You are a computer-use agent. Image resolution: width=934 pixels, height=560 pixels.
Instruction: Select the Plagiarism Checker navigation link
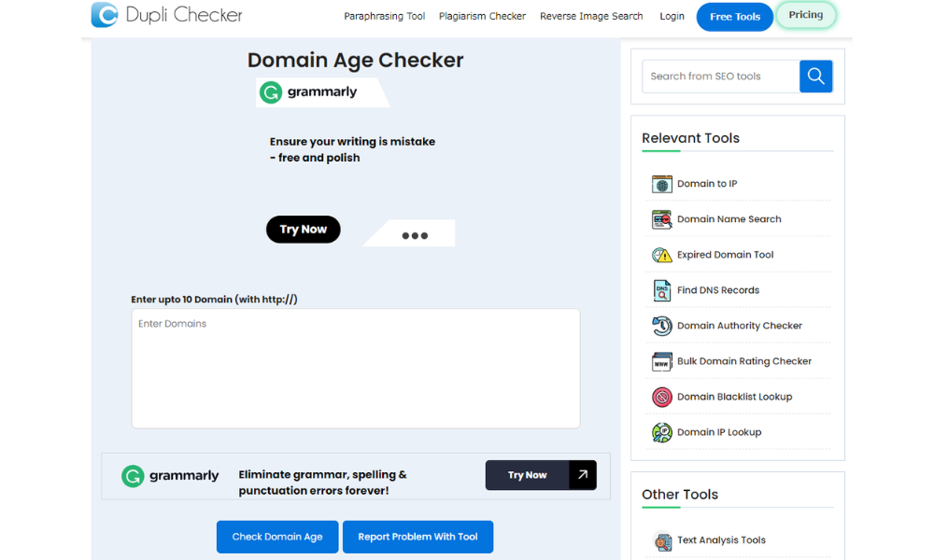coord(482,16)
